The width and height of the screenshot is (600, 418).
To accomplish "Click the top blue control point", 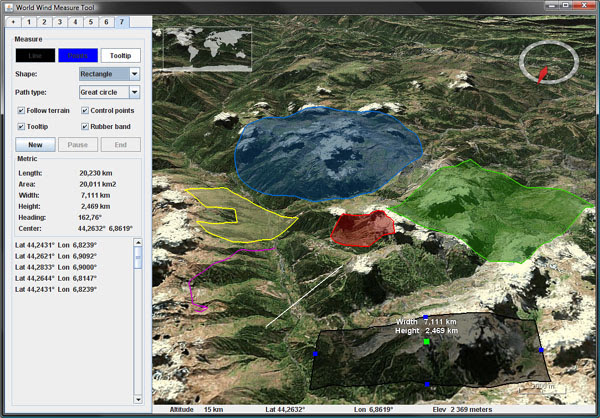I will pyautogui.click(x=426, y=317).
